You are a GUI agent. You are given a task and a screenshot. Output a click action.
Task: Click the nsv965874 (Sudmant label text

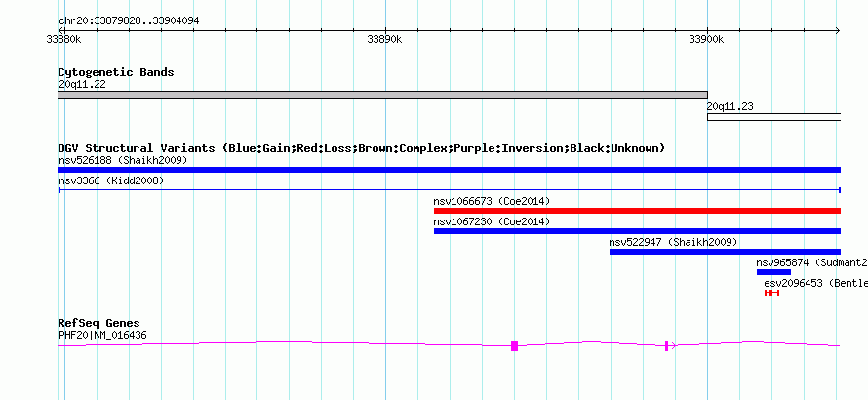point(812,262)
